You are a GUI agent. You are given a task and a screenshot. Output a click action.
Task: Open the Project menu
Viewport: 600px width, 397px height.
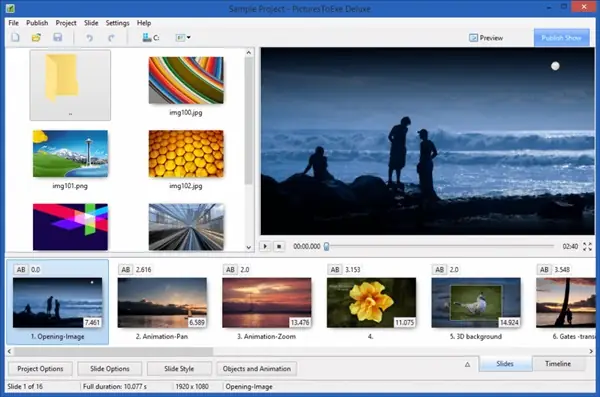[66, 23]
